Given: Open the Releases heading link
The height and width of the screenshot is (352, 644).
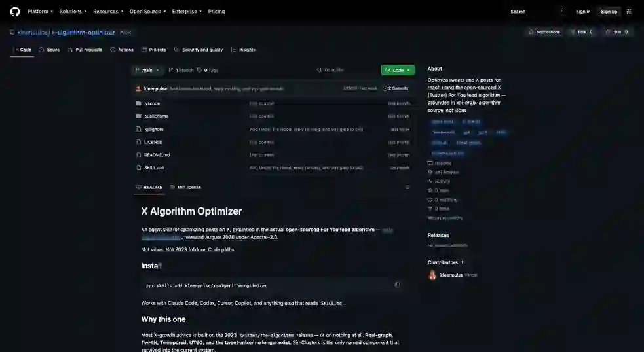Looking at the screenshot, I should click(x=438, y=235).
